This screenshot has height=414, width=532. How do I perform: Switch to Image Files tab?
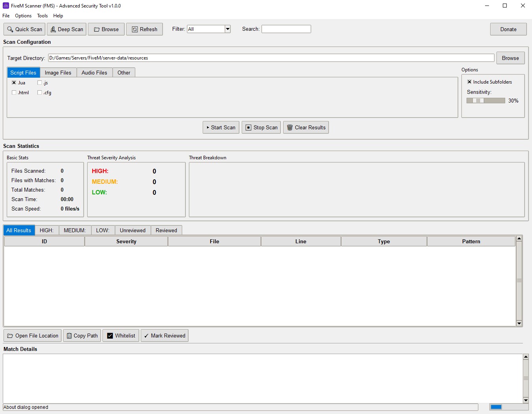pyautogui.click(x=58, y=73)
